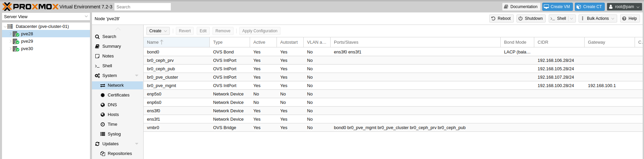Image resolution: width=644 pixels, height=159 pixels.
Task: Open the Create network dropdown
Action: [x=158, y=31]
